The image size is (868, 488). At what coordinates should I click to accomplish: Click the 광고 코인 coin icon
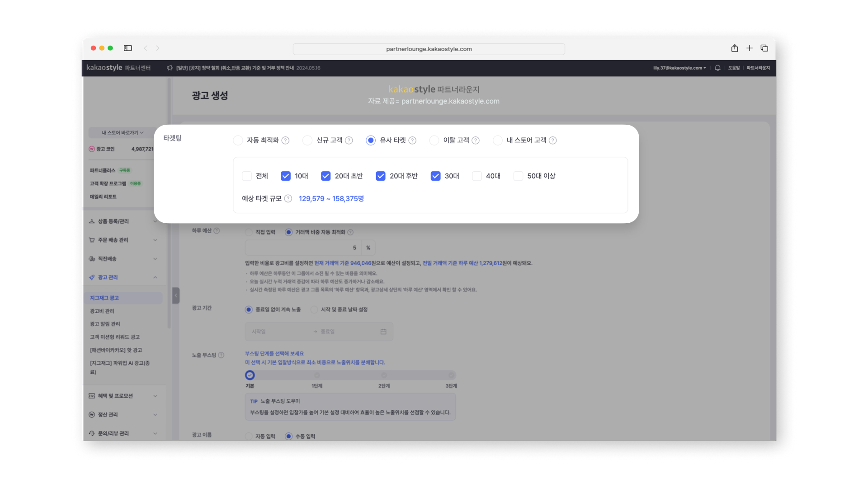click(x=92, y=149)
